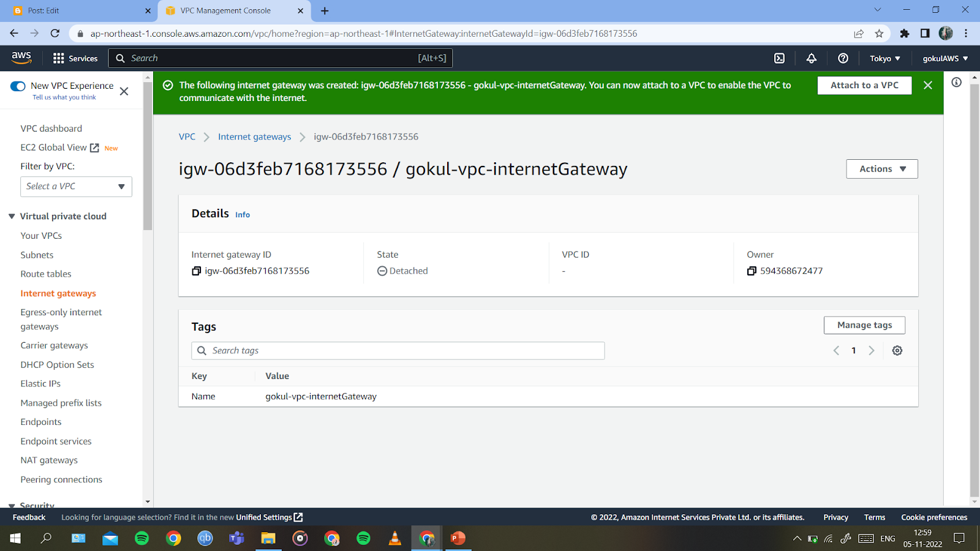Go to previous tags page

click(836, 350)
